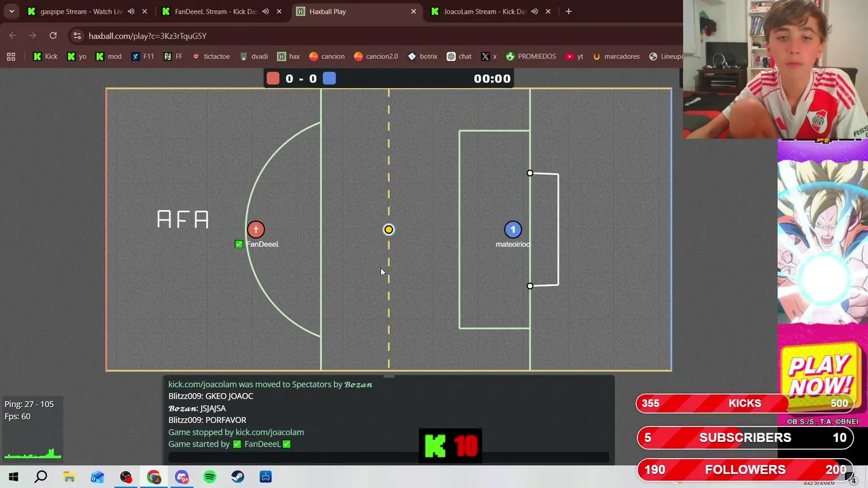Open the botrix bookmark
868x488 pixels.
click(422, 56)
